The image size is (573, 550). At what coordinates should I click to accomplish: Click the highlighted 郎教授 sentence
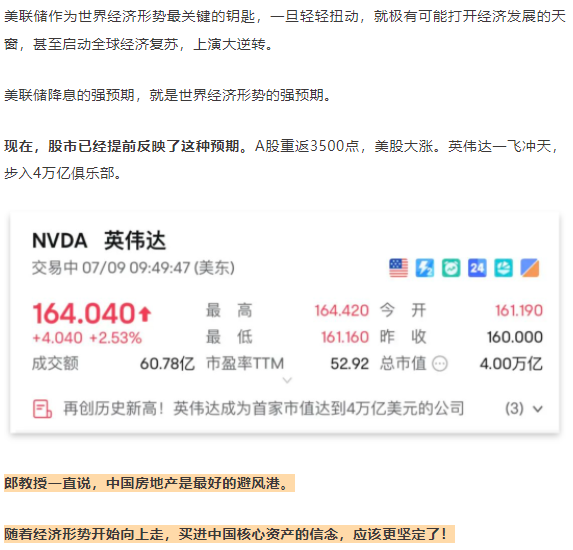coord(149,483)
